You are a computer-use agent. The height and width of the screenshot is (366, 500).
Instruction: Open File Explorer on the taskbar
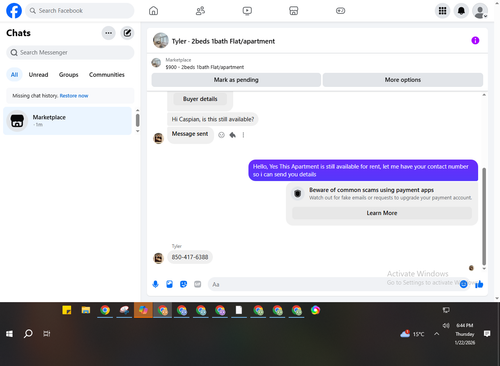click(86, 310)
